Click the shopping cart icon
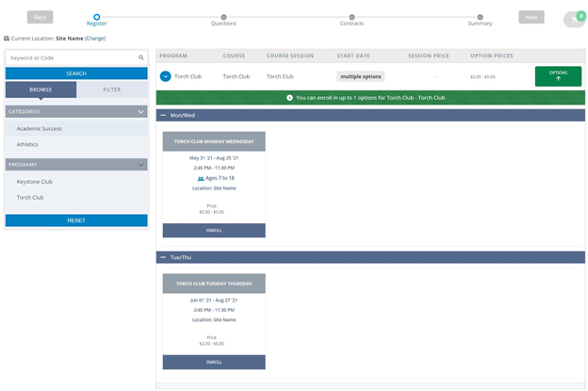The image size is (588, 391). point(572,20)
